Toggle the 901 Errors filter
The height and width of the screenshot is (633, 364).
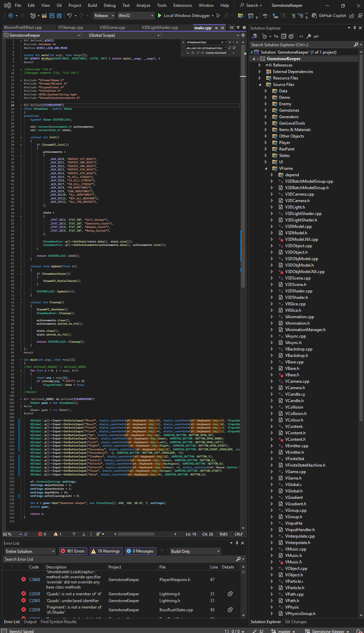point(73,551)
